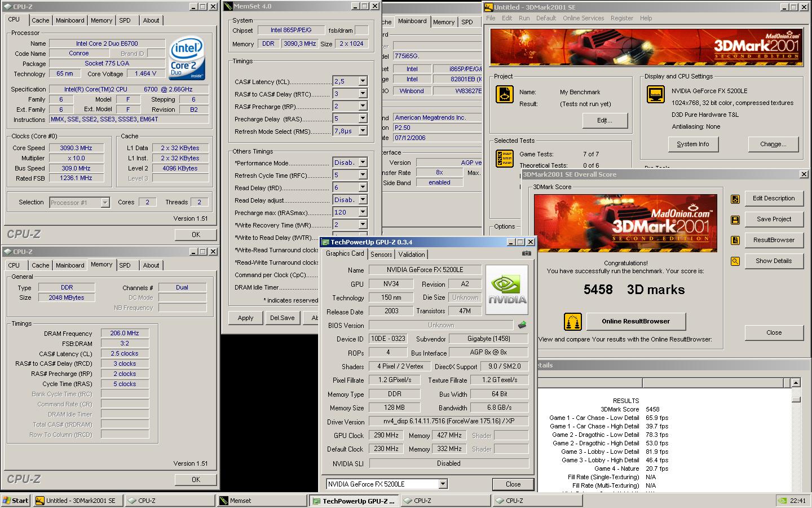This screenshot has height=508, width=812.
Task: Click Save Project button
Action: [x=774, y=220]
